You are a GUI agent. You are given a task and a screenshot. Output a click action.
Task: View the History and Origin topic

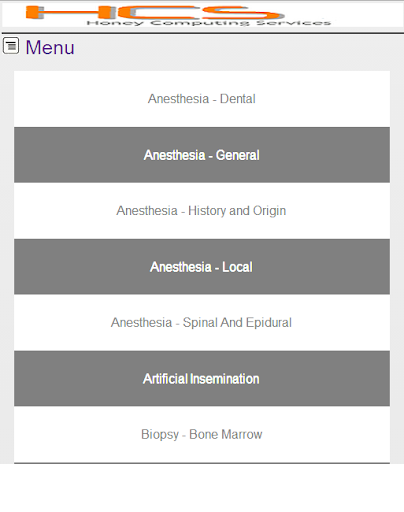pos(201,211)
